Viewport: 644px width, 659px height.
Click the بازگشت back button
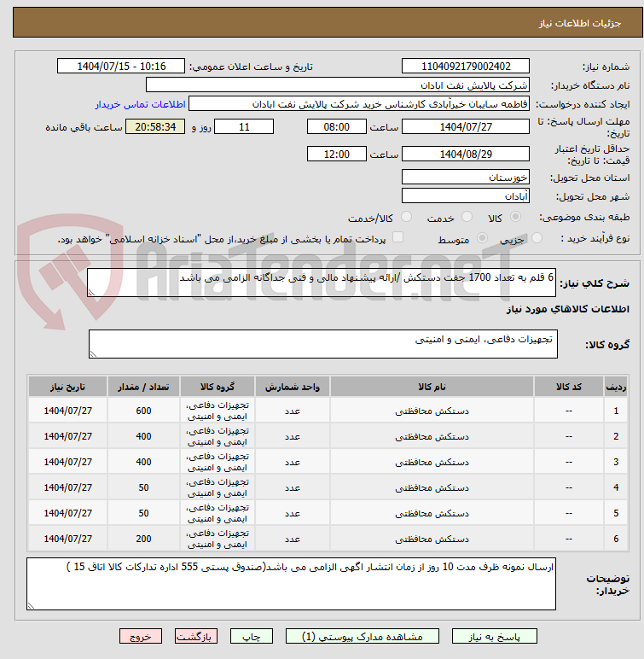[196, 636]
